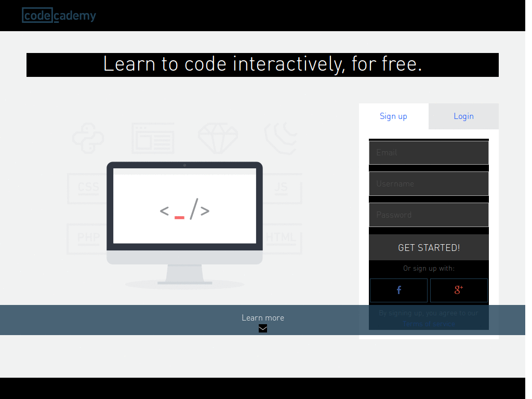Select the Ruby diamond icon in the background

tap(218, 139)
